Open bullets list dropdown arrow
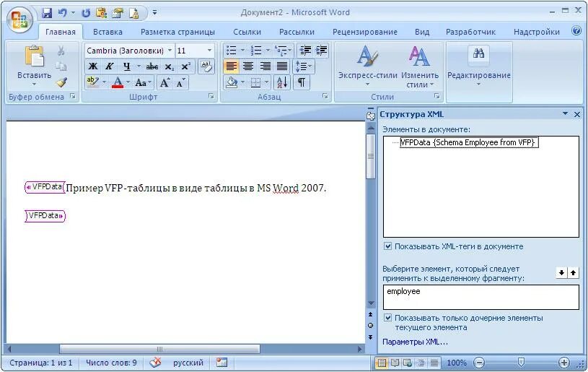The image size is (588, 372). (x=242, y=51)
